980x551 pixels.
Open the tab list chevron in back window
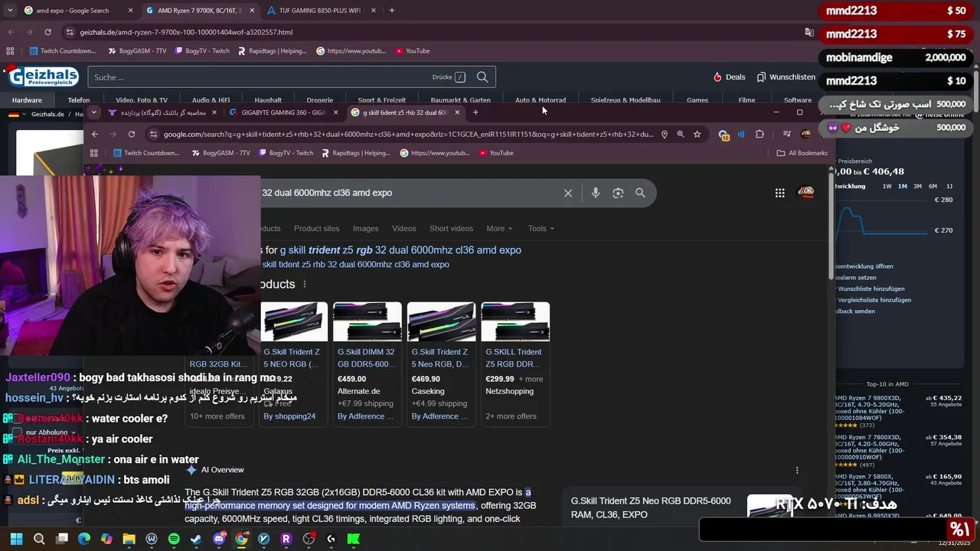pos(10,11)
